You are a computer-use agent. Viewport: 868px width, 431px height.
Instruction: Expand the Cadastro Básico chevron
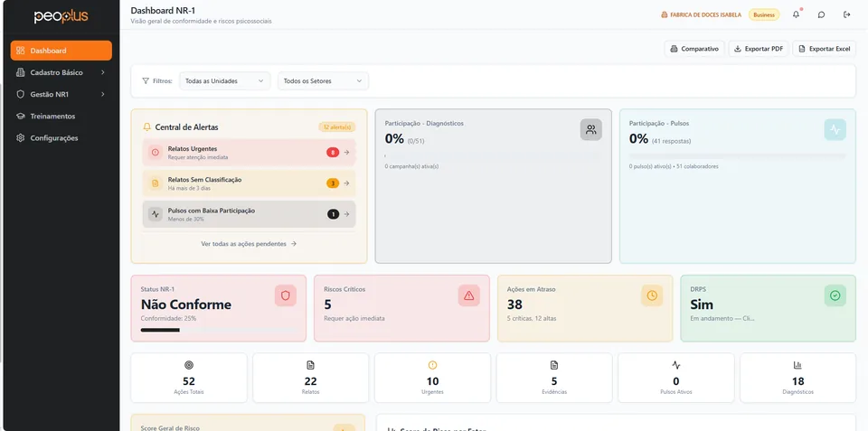point(103,72)
